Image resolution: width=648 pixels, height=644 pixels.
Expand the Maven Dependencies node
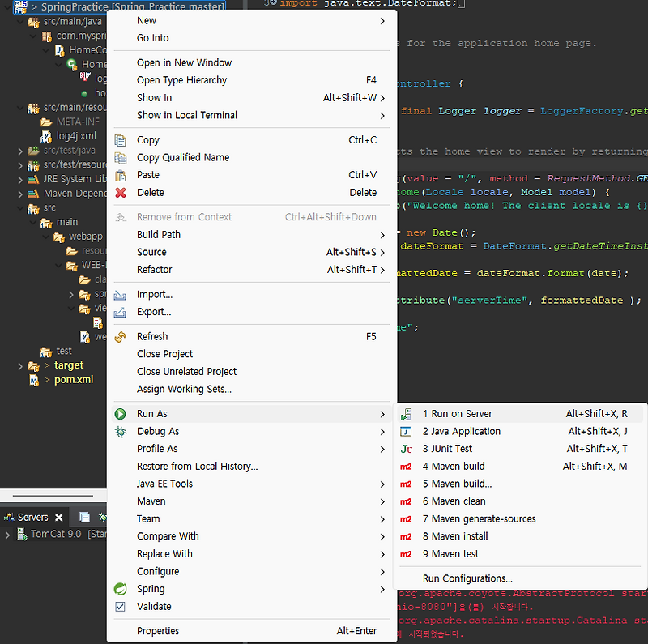point(19,194)
